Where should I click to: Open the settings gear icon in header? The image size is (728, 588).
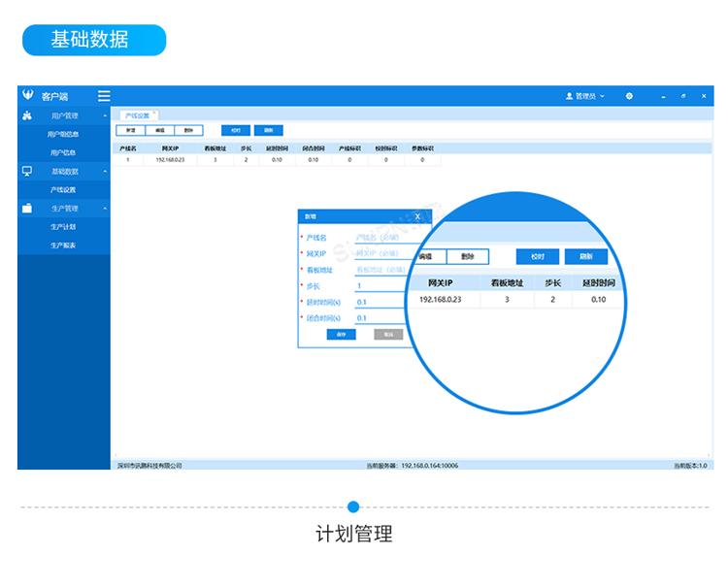click(629, 96)
